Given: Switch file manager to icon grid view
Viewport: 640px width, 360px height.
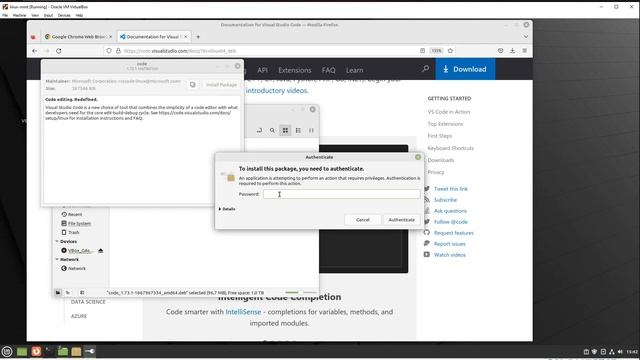Looking at the screenshot, I should [285, 130].
